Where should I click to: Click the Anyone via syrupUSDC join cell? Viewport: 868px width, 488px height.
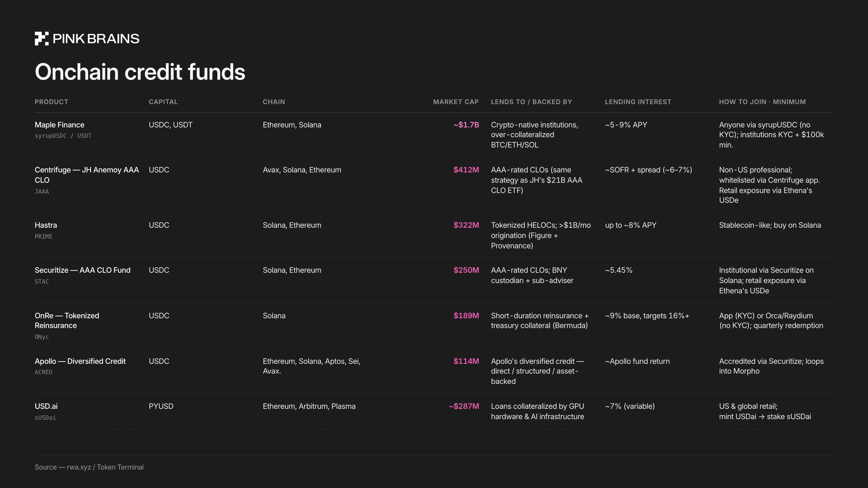point(771,135)
